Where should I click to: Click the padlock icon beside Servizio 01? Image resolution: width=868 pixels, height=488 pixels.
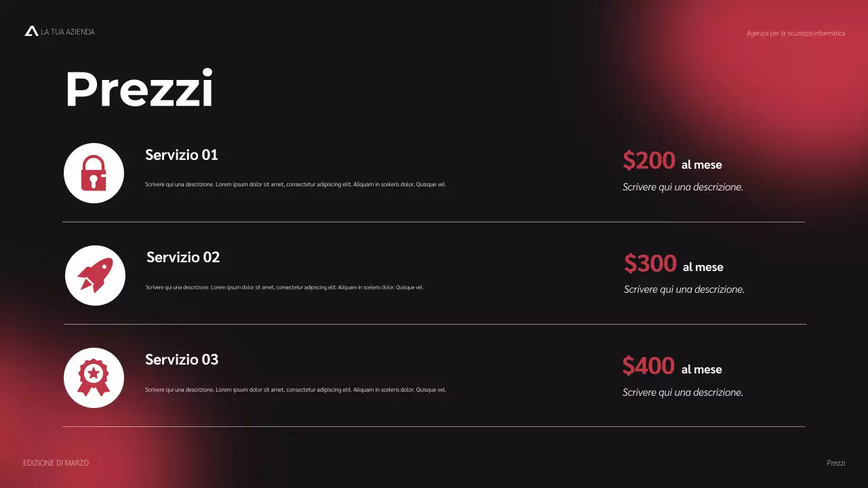(x=94, y=174)
